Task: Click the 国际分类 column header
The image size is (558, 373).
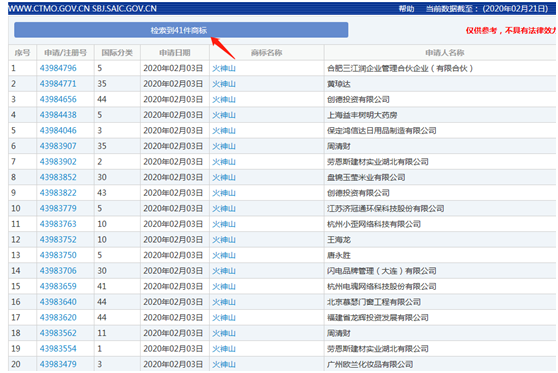Action: (x=117, y=53)
